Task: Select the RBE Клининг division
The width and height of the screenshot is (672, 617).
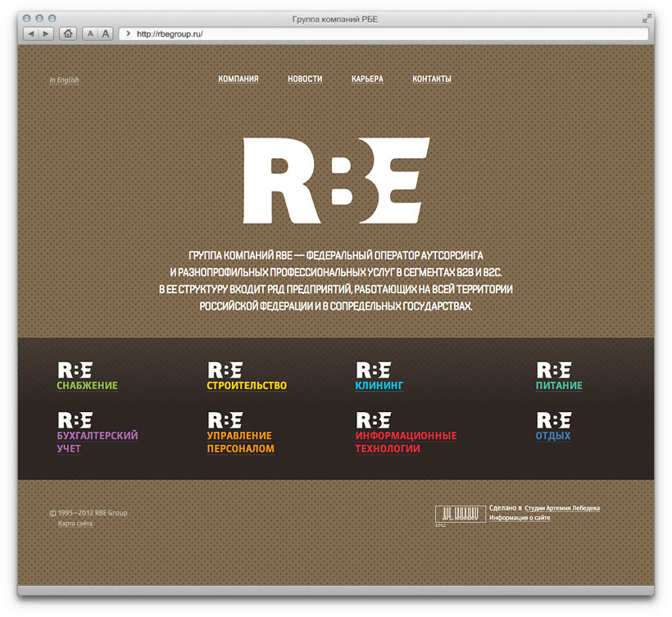Action: [379, 385]
